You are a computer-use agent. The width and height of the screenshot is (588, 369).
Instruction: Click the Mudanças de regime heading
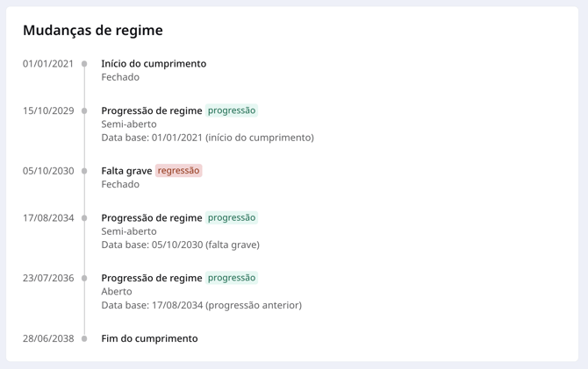tap(93, 30)
